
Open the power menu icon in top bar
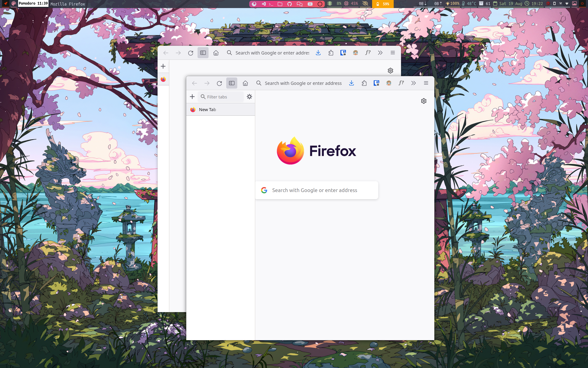coord(582,3)
